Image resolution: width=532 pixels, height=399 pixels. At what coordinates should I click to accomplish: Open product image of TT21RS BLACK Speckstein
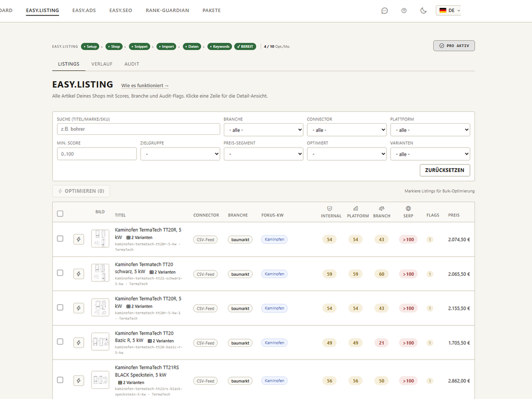click(100, 380)
